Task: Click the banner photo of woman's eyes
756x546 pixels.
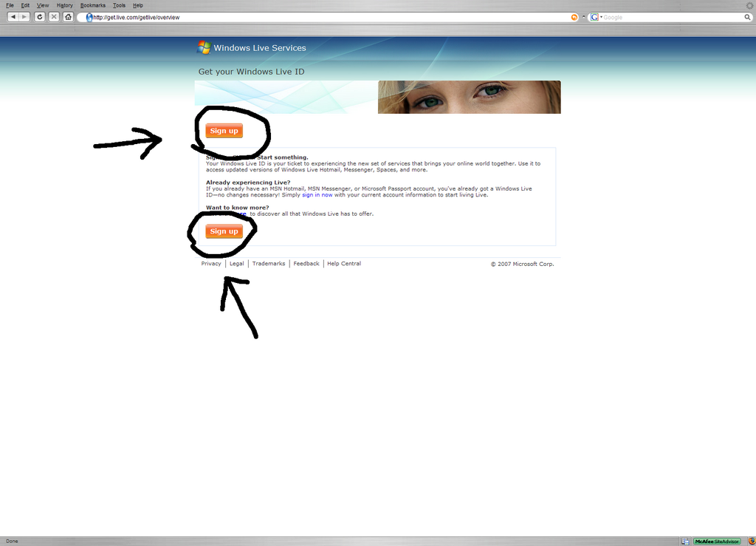Action: pos(469,97)
